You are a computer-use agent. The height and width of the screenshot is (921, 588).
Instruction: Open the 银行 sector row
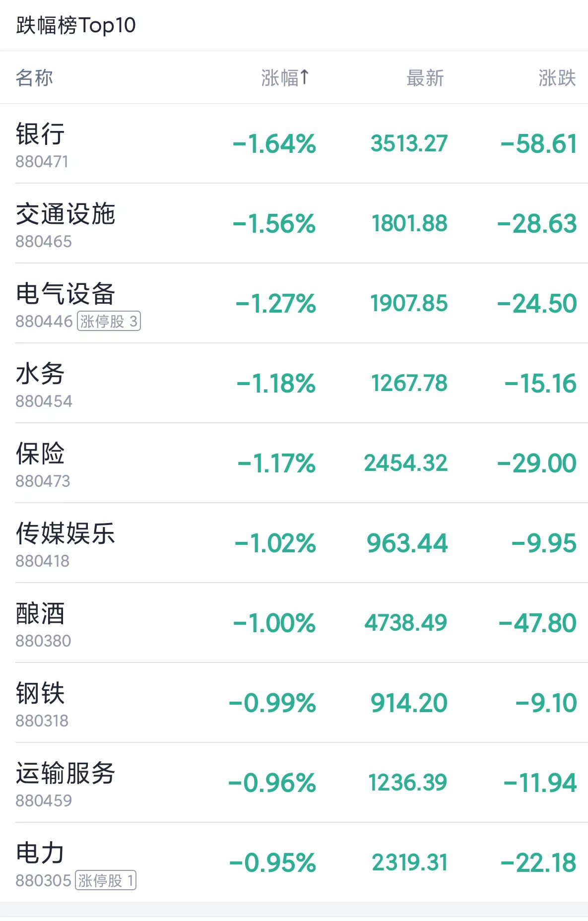pyautogui.click(x=294, y=144)
